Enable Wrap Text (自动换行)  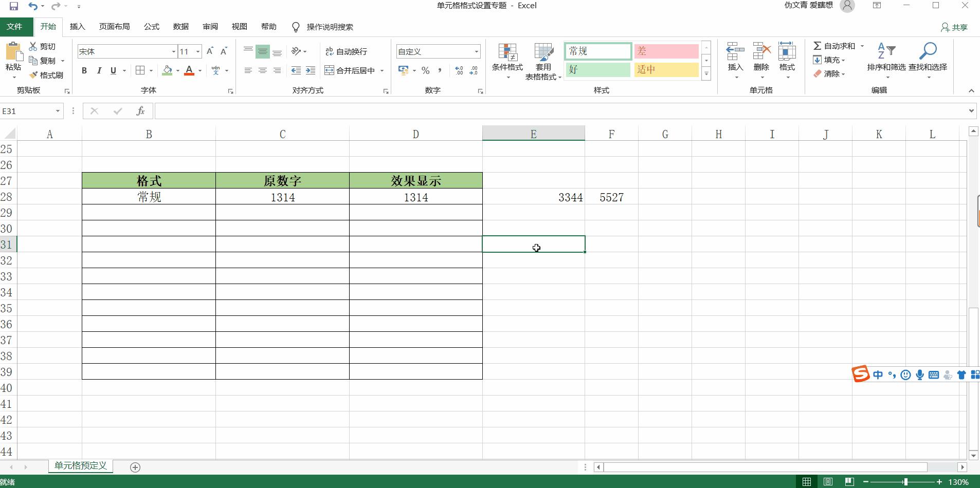click(x=346, y=51)
